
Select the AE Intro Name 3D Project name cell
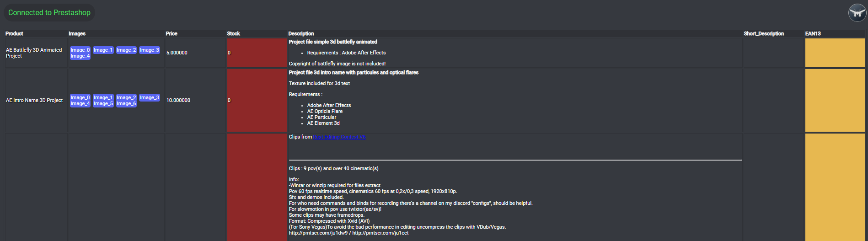coord(34,100)
